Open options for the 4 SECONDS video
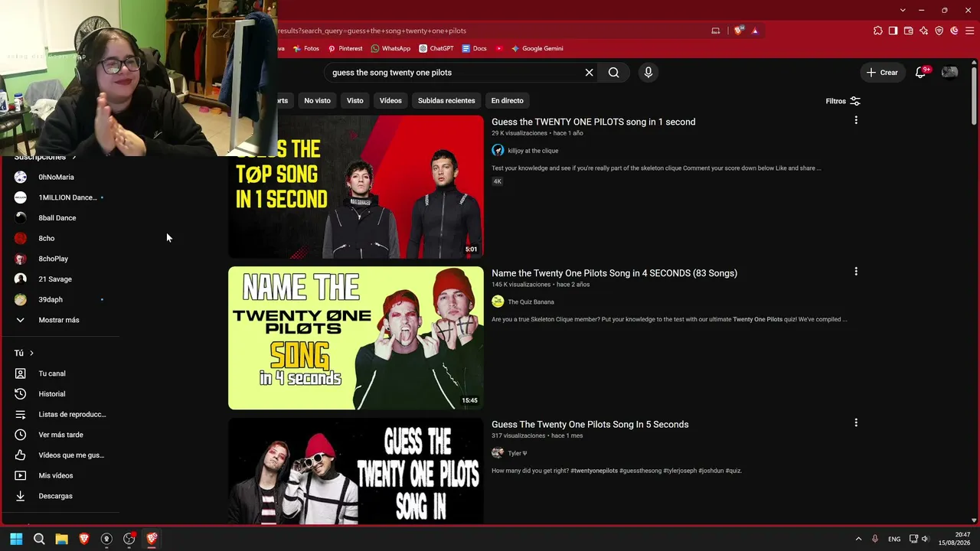 (856, 272)
